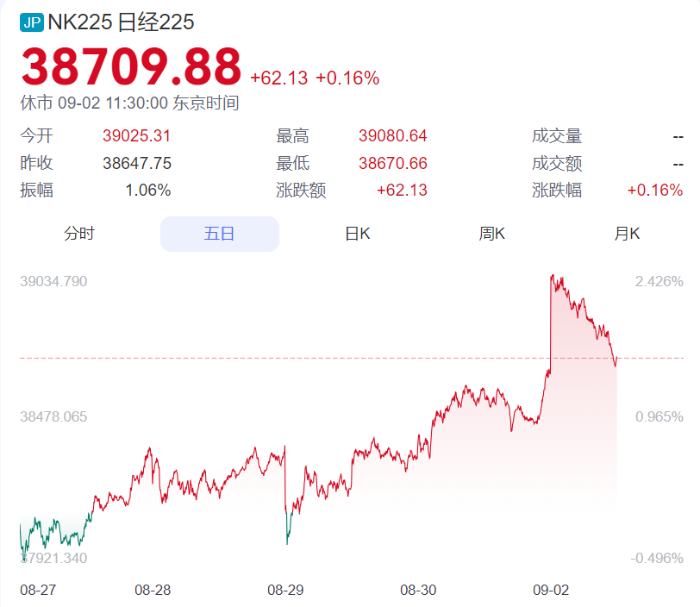Click the 最低 low value 38670.66
The height and width of the screenshot is (607, 700).
[392, 163]
